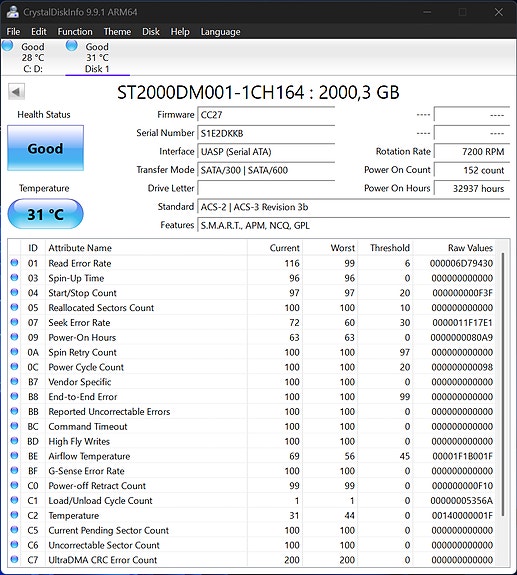This screenshot has height=575, width=517.
Task: Click the Power On Count 152 count field
Action: coord(472,170)
